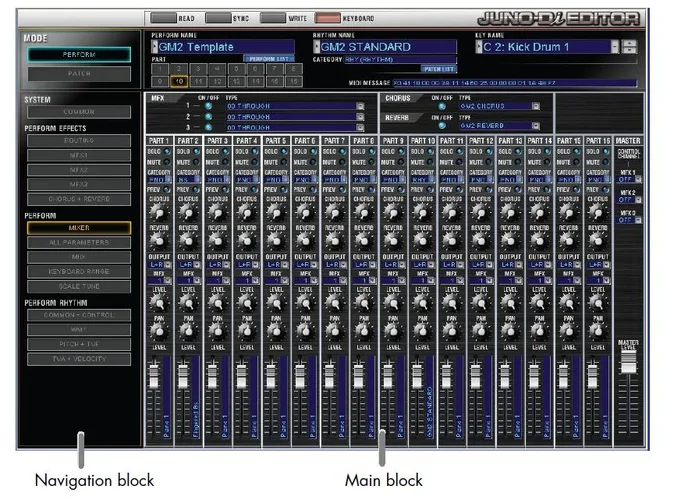Open the ROUTING effects page

79,141
